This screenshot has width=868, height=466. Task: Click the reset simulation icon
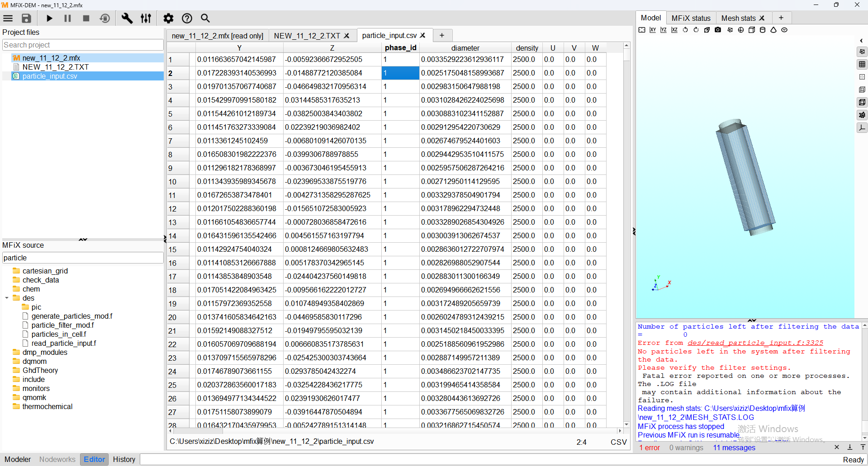[104, 18]
